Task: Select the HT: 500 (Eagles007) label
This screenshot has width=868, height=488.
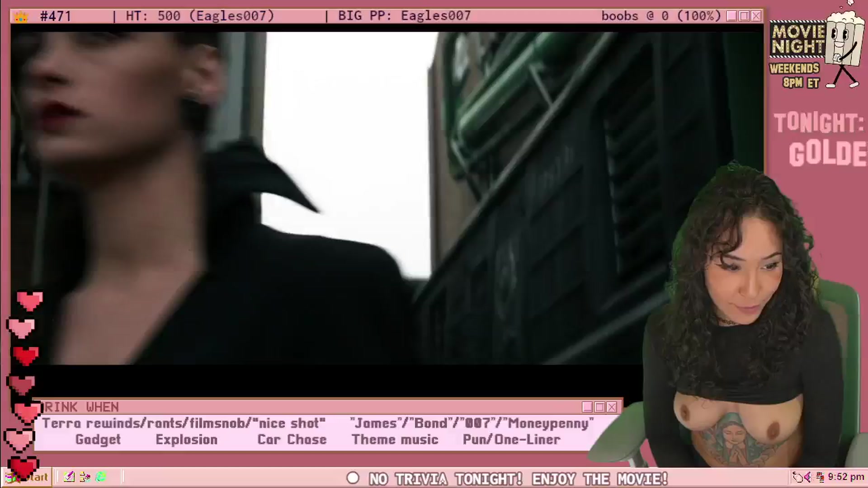Action: pos(200,16)
